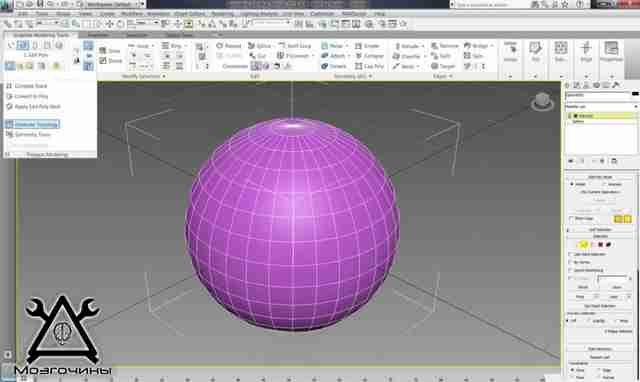The height and width of the screenshot is (382, 640).
Task: Choose Apply Edit Poly Mod entry
Action: pyautogui.click(x=33, y=107)
